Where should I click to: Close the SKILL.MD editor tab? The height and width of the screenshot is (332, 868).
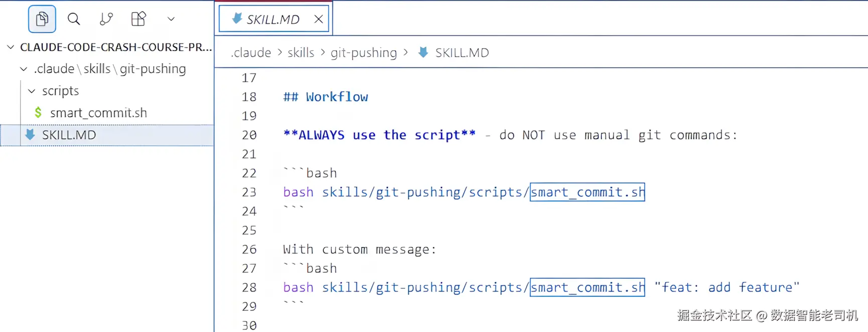click(319, 19)
